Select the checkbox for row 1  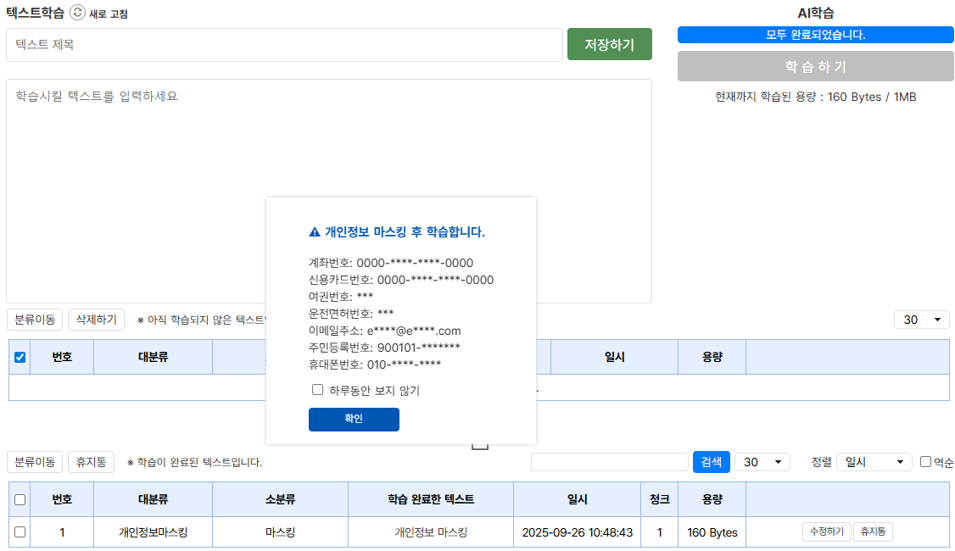tap(20, 532)
